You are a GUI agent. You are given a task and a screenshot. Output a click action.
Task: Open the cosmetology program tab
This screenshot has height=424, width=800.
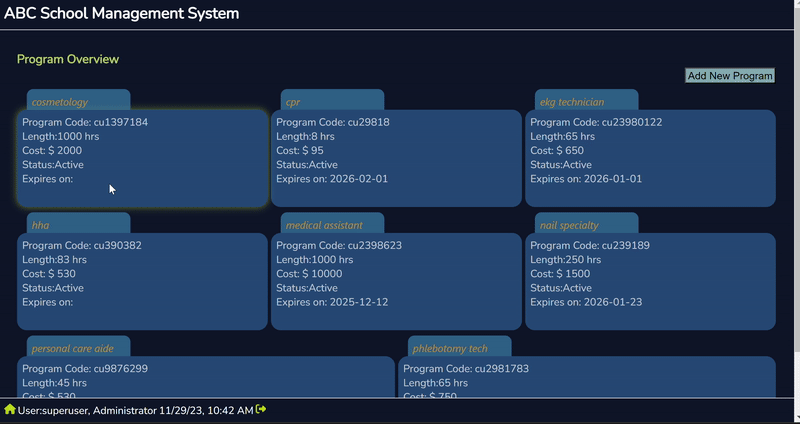click(79, 100)
